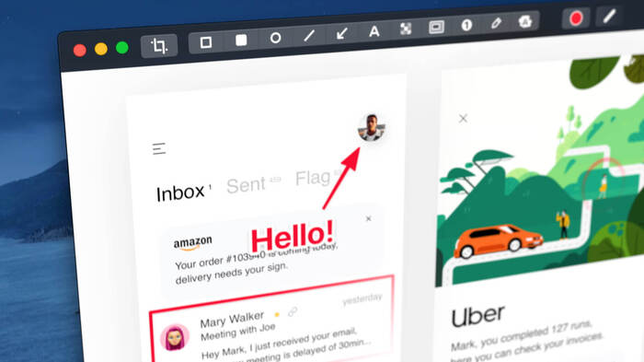
Task: Select the numbered step counter tool
Action: 466,25
